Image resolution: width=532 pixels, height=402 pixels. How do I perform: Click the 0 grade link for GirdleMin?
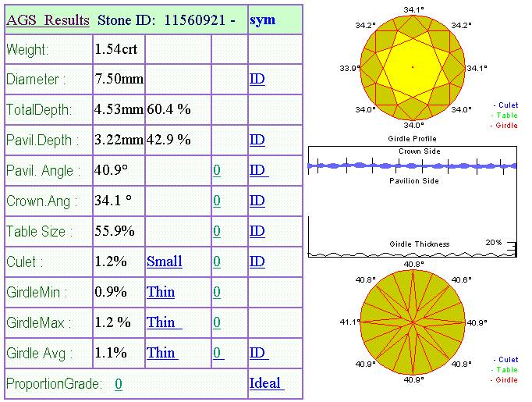tap(217, 292)
